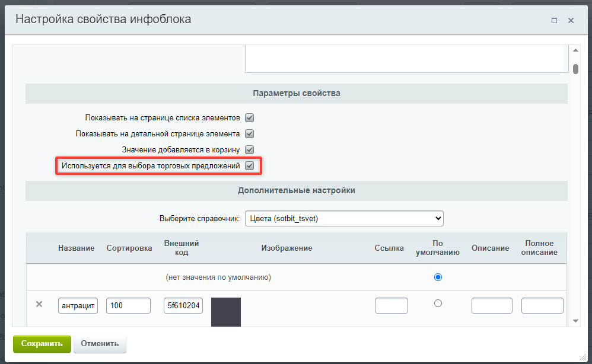The image size is (592, 364).
Task: Click the антрацит dark color swatch image
Action: coord(226,312)
